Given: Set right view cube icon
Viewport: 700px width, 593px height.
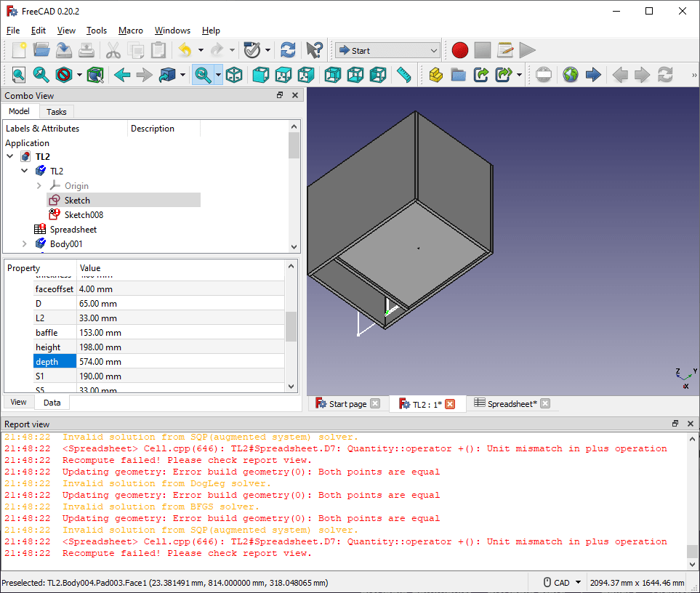Looking at the screenshot, I should 306,75.
